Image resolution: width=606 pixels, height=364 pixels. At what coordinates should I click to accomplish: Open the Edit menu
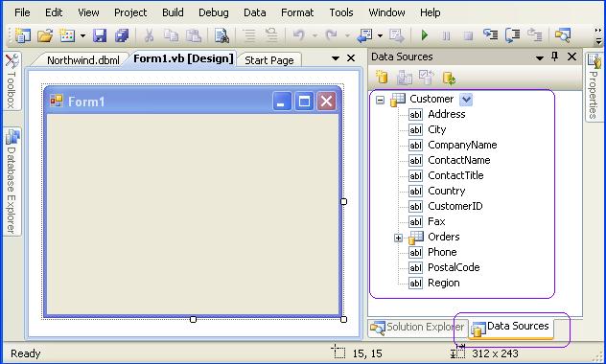[x=54, y=12]
